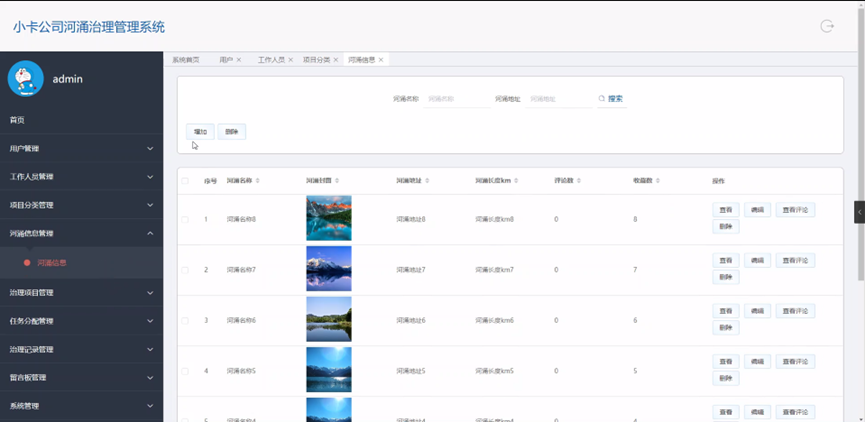Screen dimensions: 865x422
Task: Open cover thumbnail of row 河涌名称5
Action: pos(329,370)
